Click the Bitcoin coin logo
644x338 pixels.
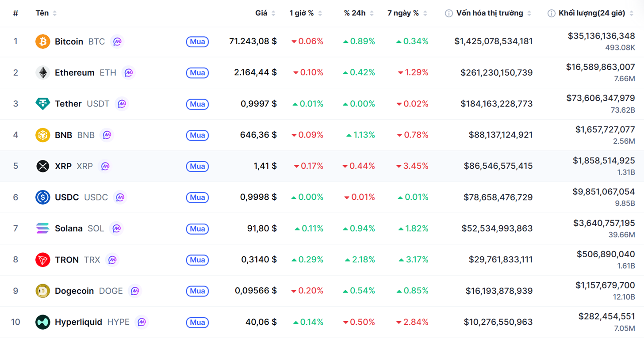pos(42,42)
